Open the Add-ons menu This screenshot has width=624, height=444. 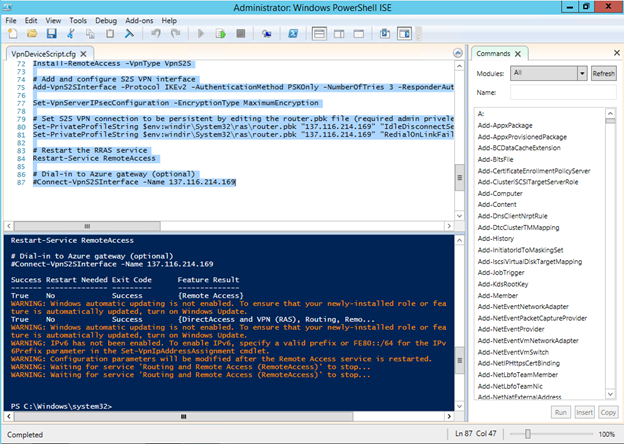tap(139, 21)
